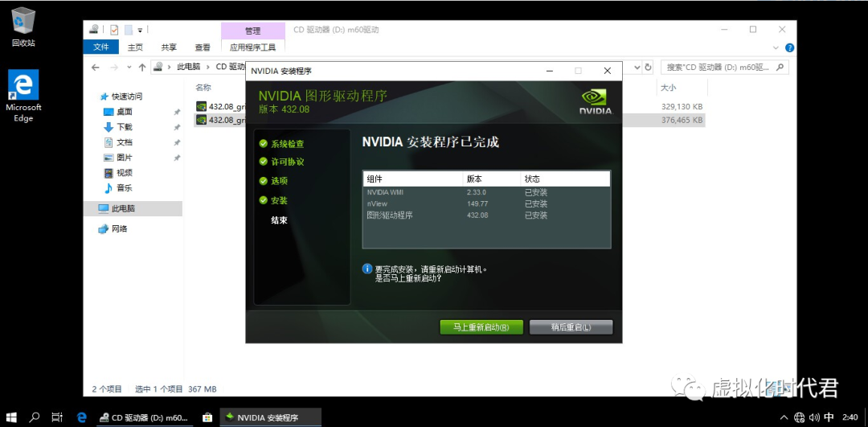The width and height of the screenshot is (868, 427).
Task: Click the NVIDIA WMI component row
Action: [x=486, y=193]
